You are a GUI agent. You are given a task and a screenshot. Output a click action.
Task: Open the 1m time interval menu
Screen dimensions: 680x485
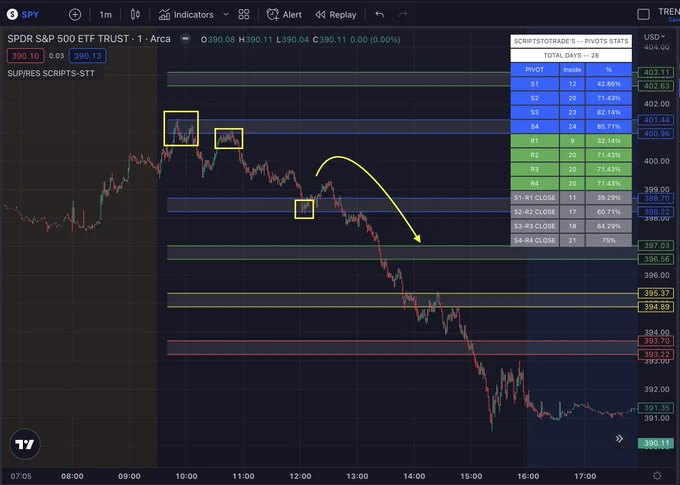(105, 15)
